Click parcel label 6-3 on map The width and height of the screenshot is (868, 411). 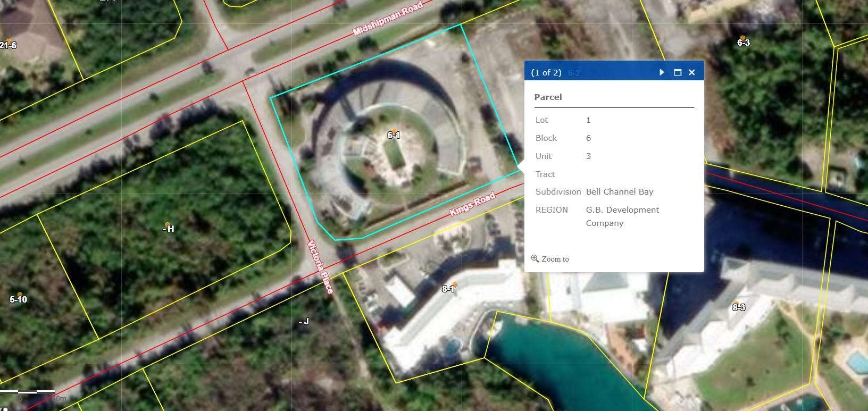click(744, 43)
